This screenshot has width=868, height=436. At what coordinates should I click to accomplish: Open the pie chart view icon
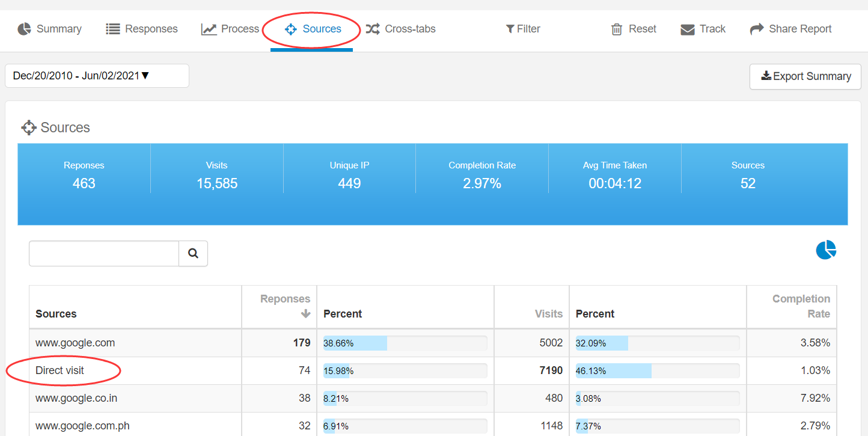tap(826, 250)
